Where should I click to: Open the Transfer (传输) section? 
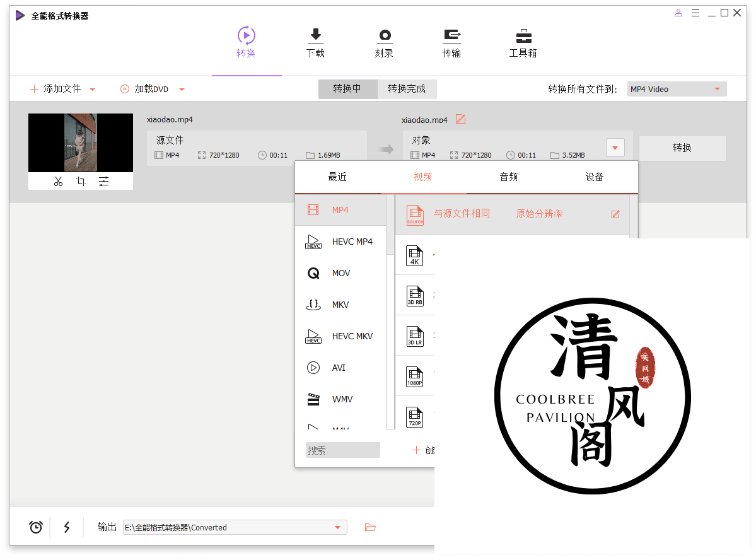[451, 42]
